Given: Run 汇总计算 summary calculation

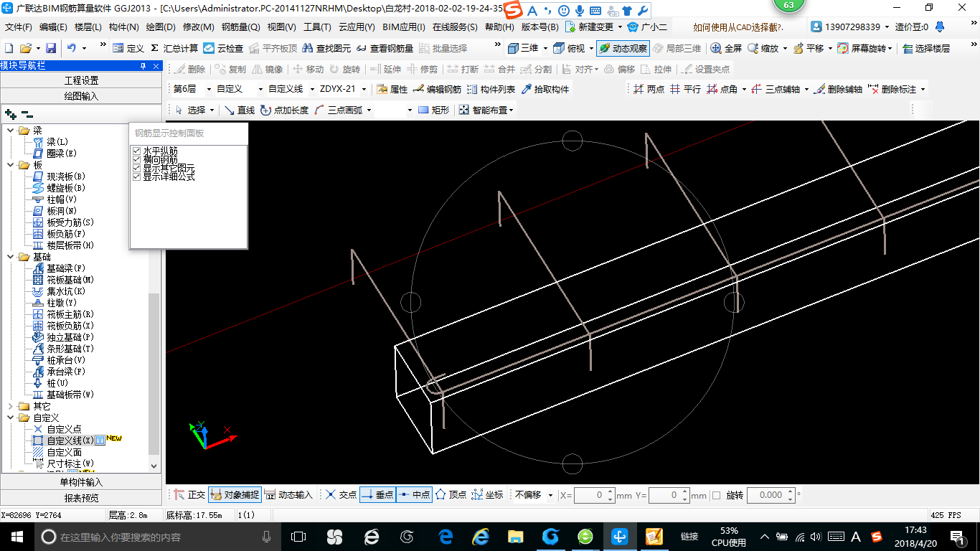Looking at the screenshot, I should point(174,48).
